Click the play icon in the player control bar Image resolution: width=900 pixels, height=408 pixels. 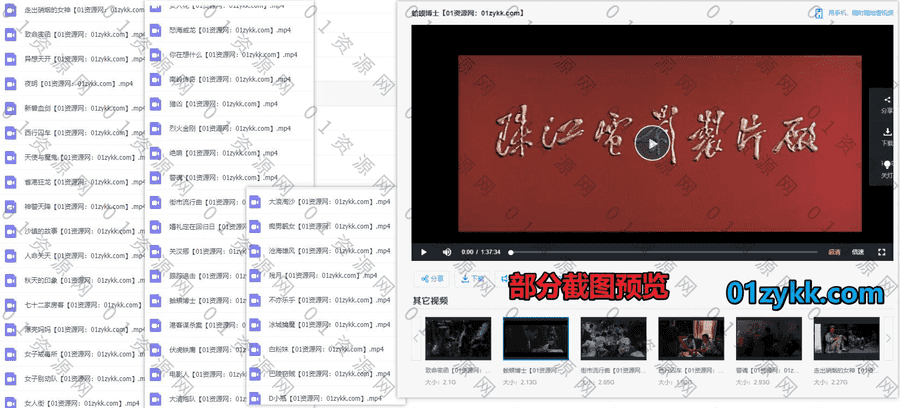pos(424,252)
